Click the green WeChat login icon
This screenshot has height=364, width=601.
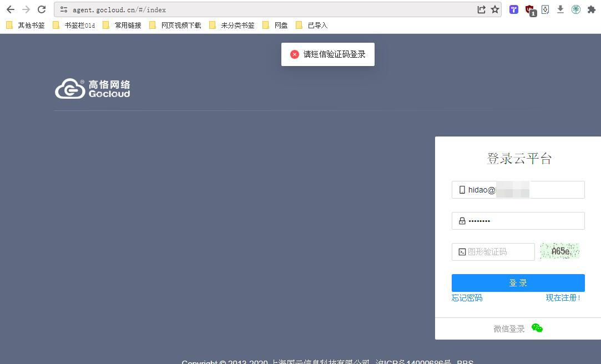tap(537, 328)
